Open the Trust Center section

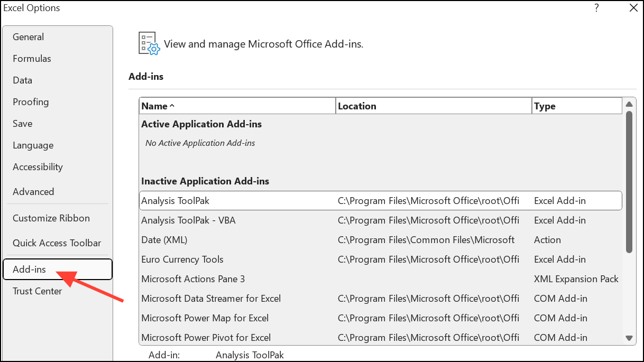[x=38, y=291]
